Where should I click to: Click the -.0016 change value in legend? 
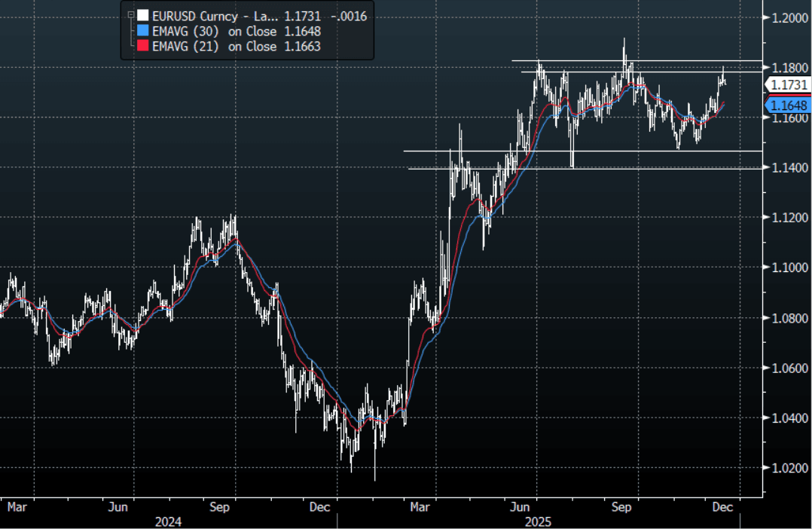[348, 15]
